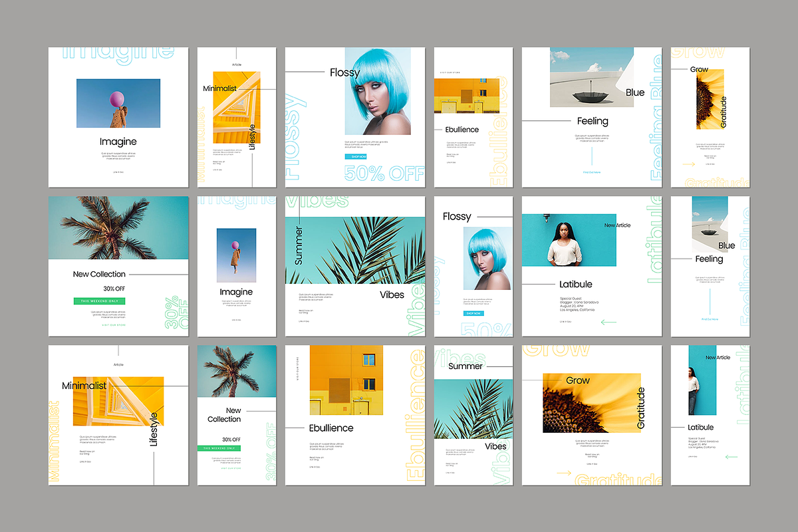Click the Article label on tall Minimalist card
Viewport: 798px width, 532px height.
point(237,65)
